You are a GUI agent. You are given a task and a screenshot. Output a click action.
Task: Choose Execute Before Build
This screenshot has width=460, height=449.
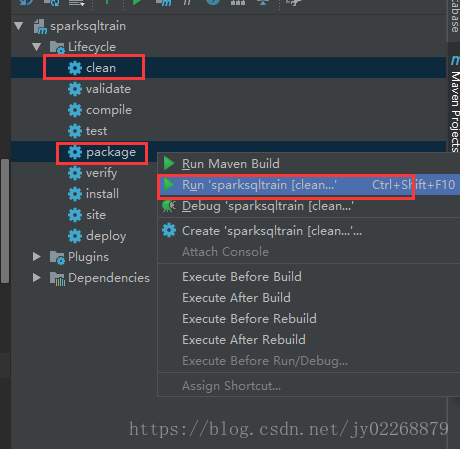tap(309, 277)
